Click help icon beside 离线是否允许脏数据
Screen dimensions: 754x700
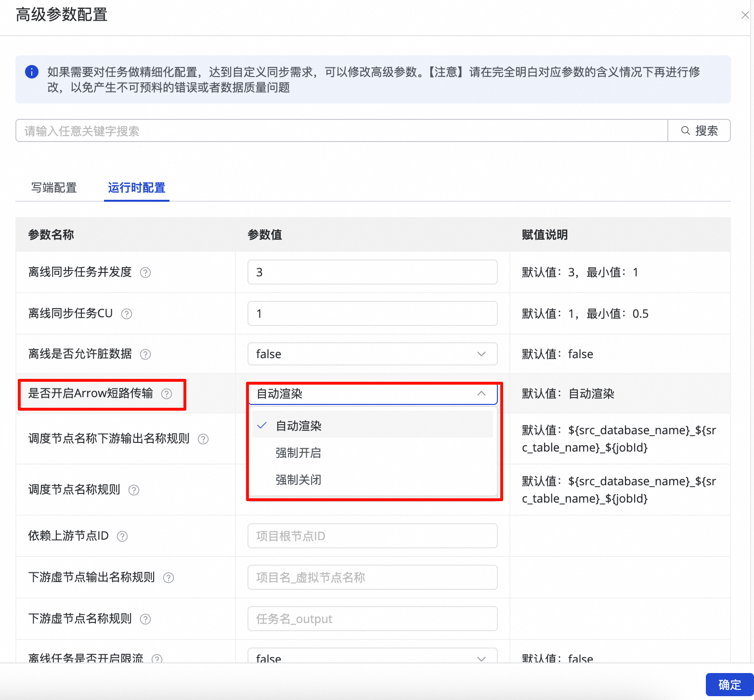click(x=145, y=354)
